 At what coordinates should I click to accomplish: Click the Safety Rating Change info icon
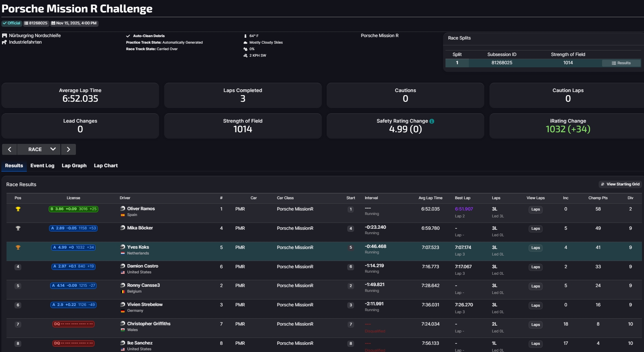coord(432,121)
